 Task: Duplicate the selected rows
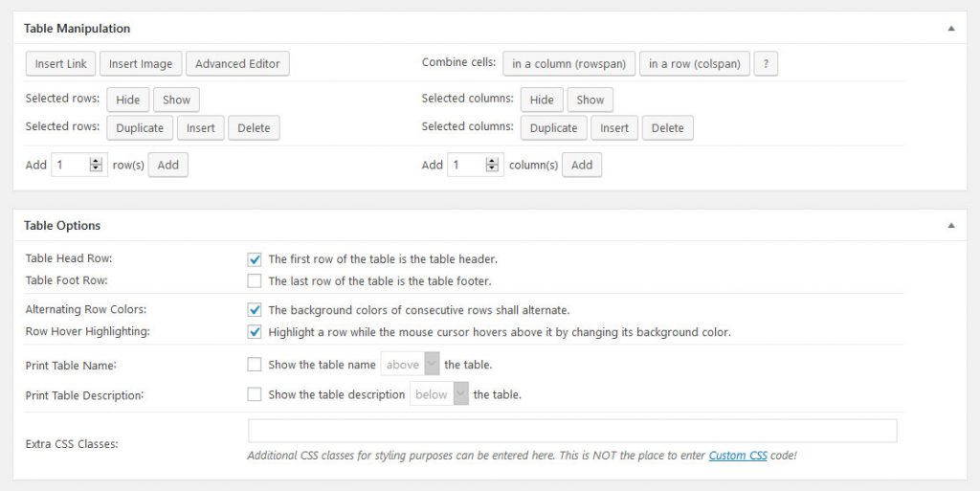(140, 128)
